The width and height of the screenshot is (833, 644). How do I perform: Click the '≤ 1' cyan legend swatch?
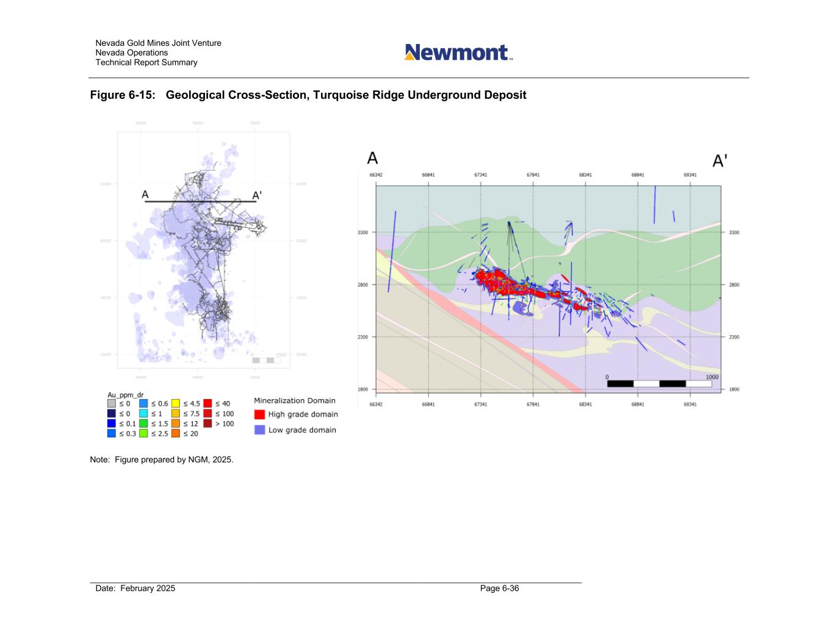pos(143,413)
